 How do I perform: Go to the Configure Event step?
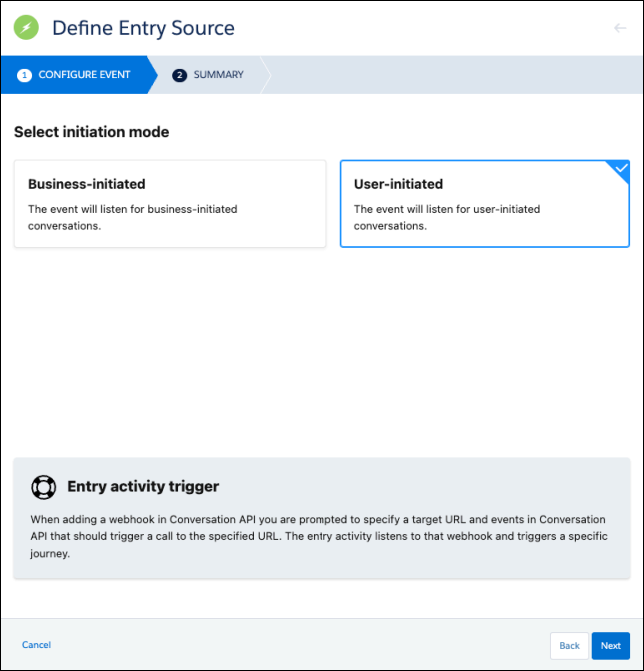coord(84,75)
